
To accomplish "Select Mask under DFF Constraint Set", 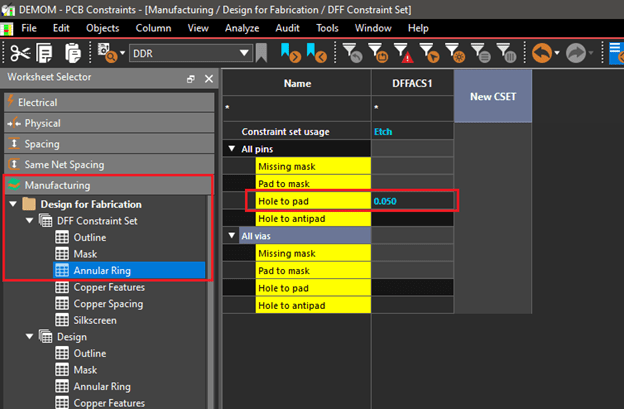I will pos(85,254).
